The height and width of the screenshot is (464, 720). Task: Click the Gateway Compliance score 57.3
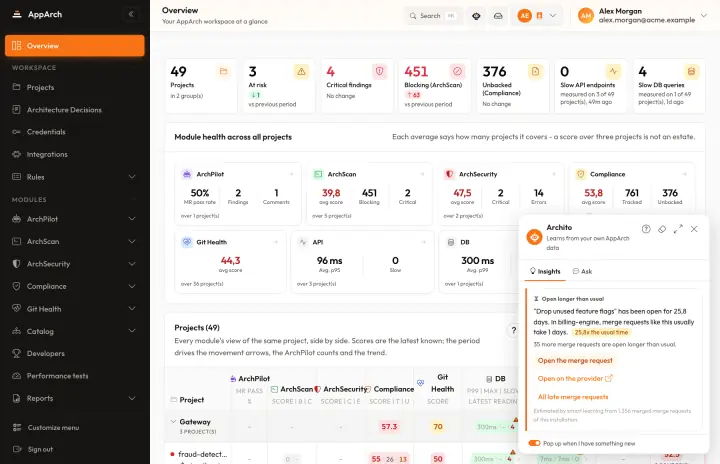coord(389,427)
